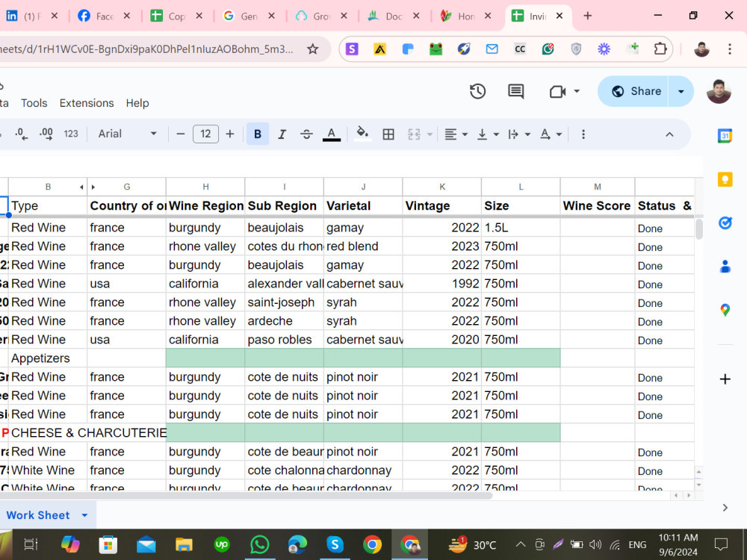
Task: Open Chrome extensions puzzle icon
Action: pyautogui.click(x=660, y=49)
